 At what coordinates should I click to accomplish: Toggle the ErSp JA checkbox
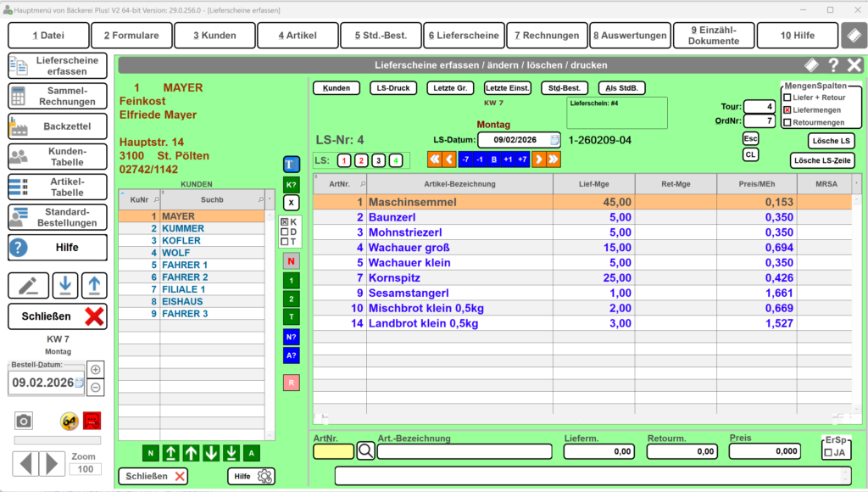(828, 453)
